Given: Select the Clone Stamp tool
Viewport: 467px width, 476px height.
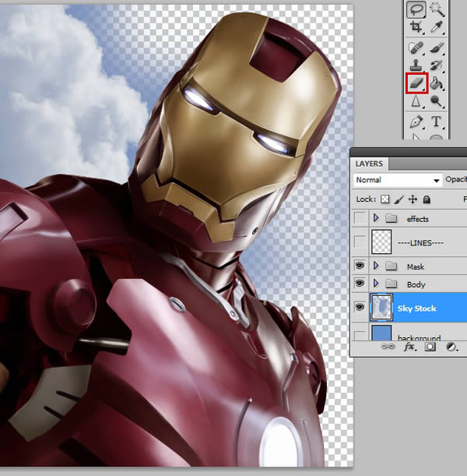Looking at the screenshot, I should tap(416, 65).
